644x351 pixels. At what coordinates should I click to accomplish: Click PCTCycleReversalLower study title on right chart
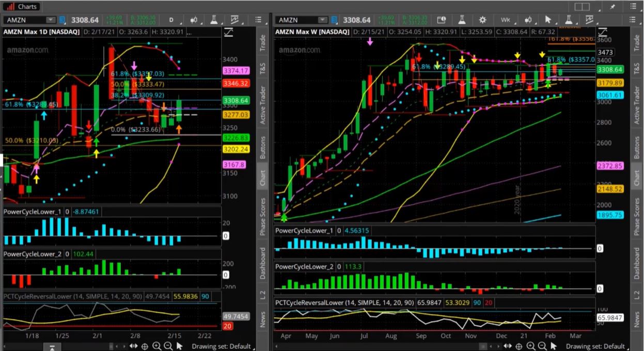point(345,302)
